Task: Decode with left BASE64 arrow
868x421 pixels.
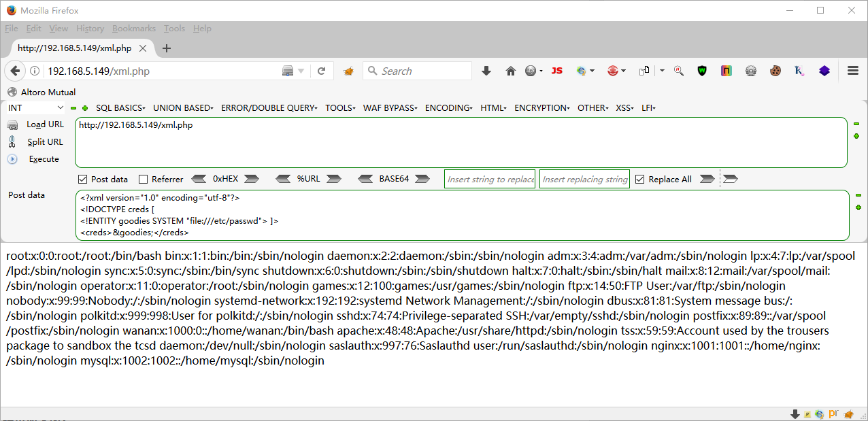Action: (x=365, y=179)
